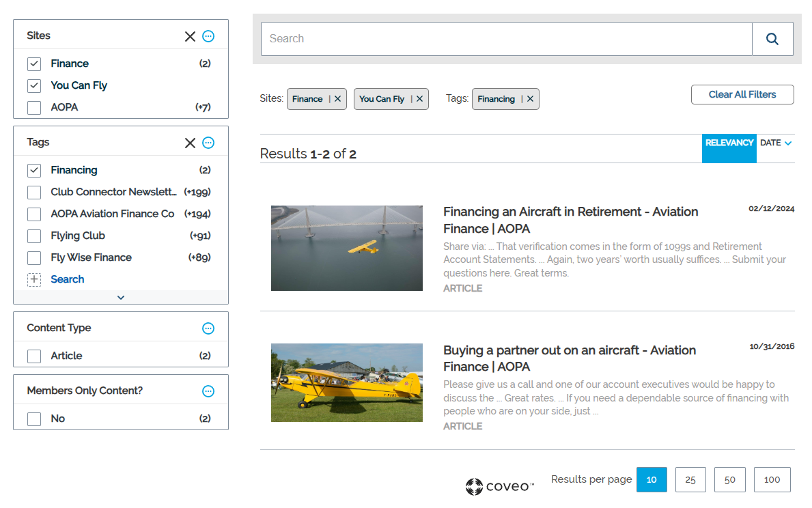Check the Article content type checkbox

34,356
